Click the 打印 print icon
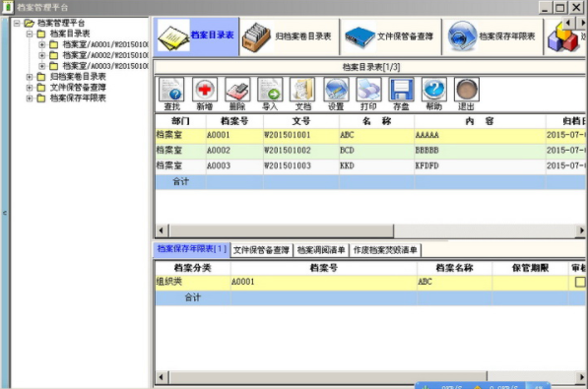The height and width of the screenshot is (389, 588). 368,90
